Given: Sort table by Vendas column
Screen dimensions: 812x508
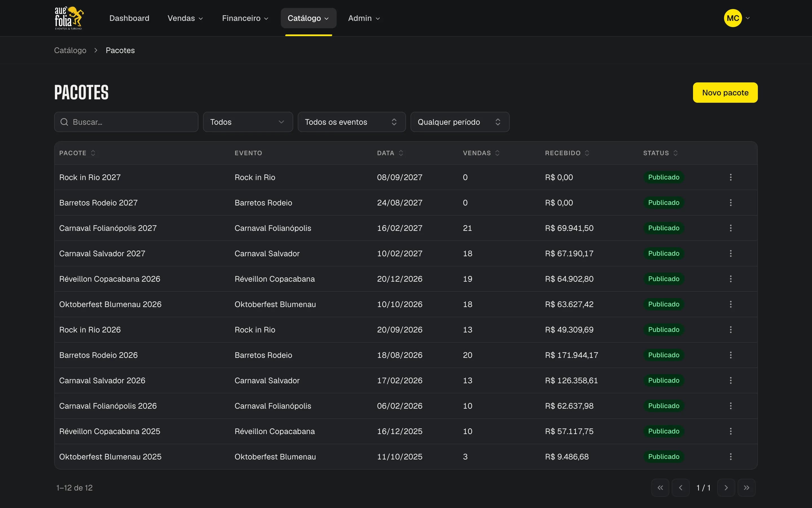Looking at the screenshot, I should pos(481,153).
